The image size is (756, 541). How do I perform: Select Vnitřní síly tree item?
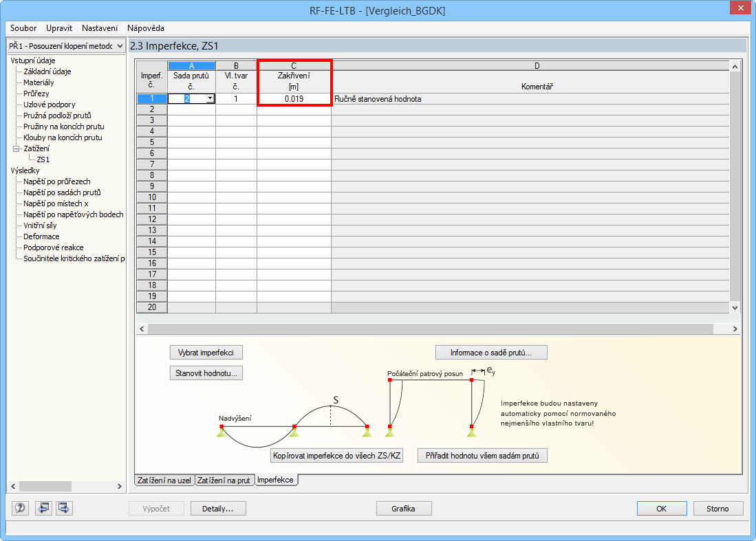click(40, 226)
